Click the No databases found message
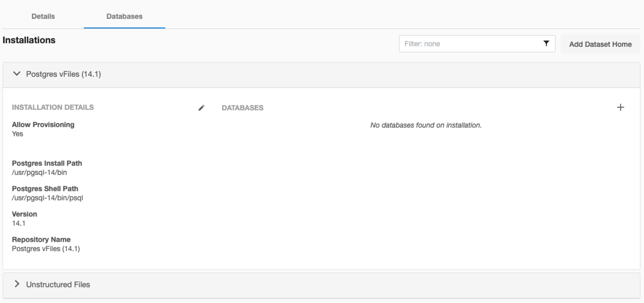 point(426,125)
